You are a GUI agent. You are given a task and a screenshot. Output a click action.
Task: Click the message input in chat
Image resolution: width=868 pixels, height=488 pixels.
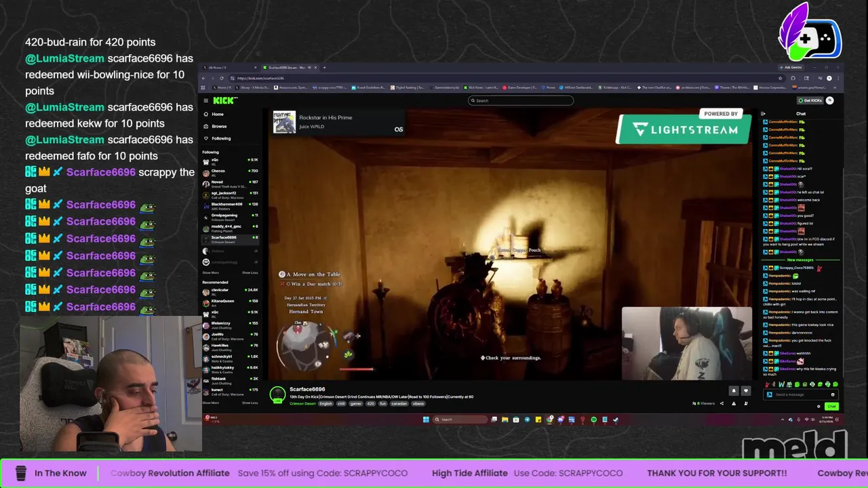coord(800,394)
